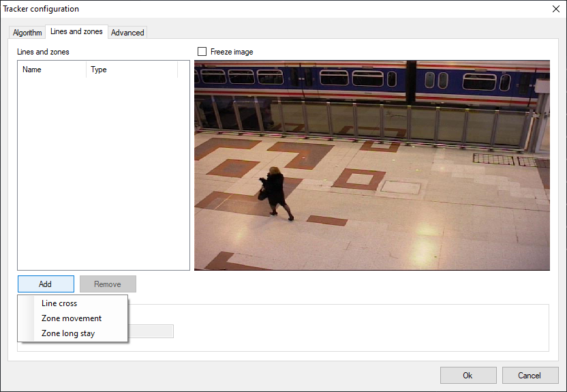
Task: Confirm settings with the Ok button
Action: pyautogui.click(x=468, y=375)
